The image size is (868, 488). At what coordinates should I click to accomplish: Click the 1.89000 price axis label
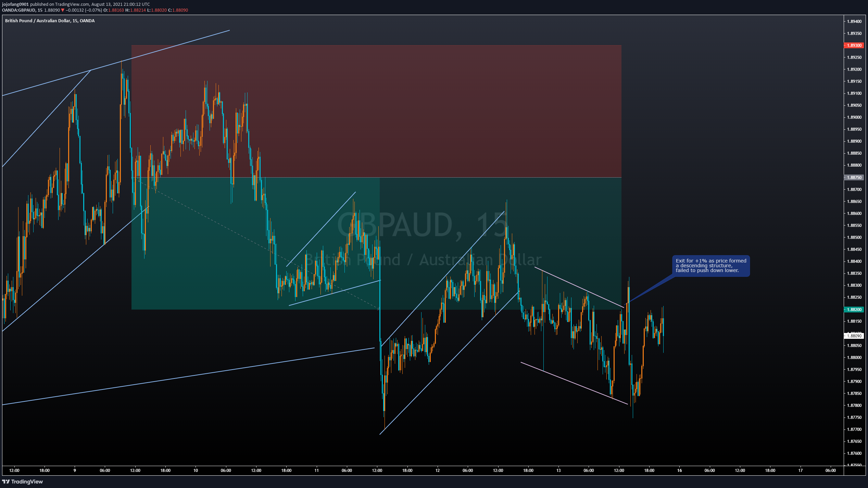(854, 117)
